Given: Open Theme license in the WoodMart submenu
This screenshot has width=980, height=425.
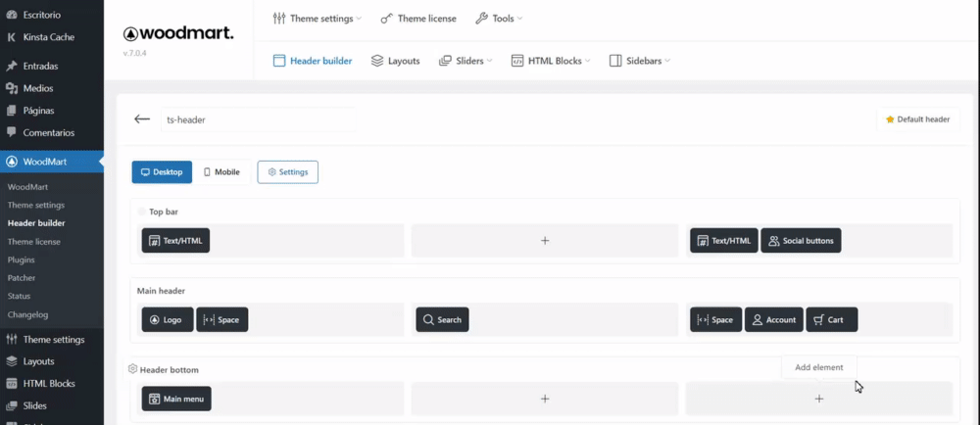Looking at the screenshot, I should pos(33,242).
